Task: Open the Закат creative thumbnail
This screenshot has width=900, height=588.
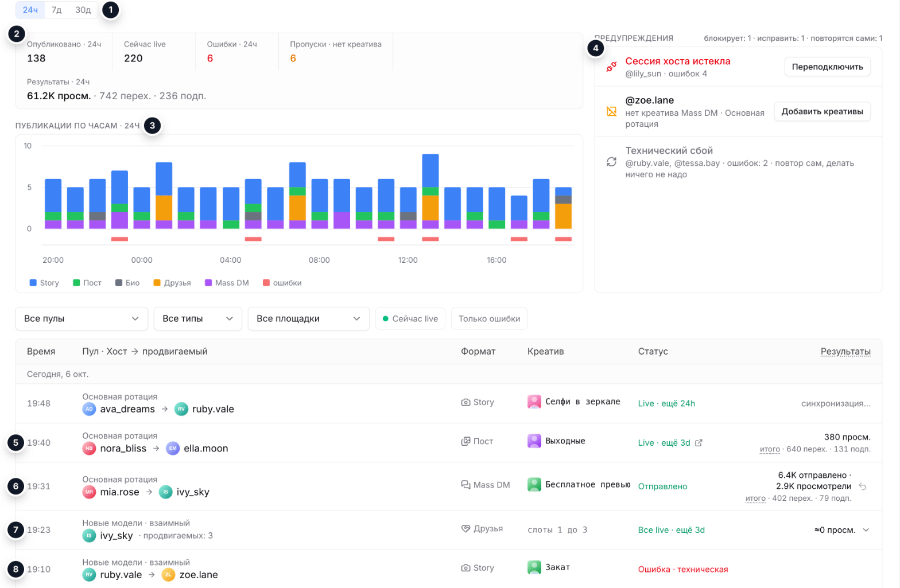Action: (x=534, y=567)
